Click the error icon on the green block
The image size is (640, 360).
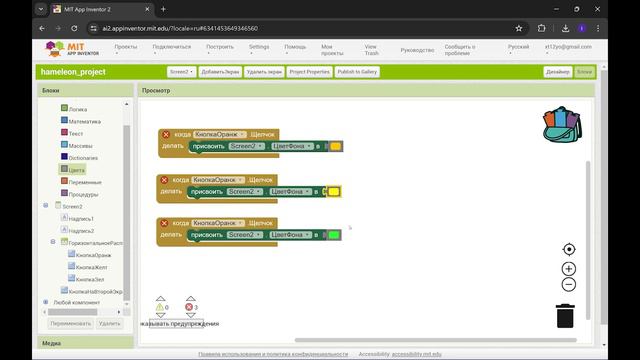[x=164, y=223]
